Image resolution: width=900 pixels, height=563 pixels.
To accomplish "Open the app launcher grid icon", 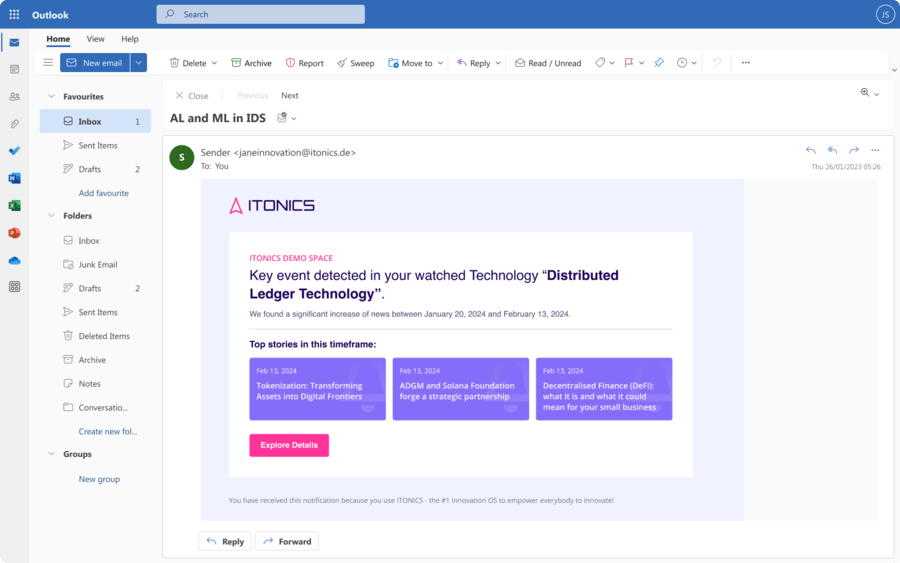I will tap(14, 14).
